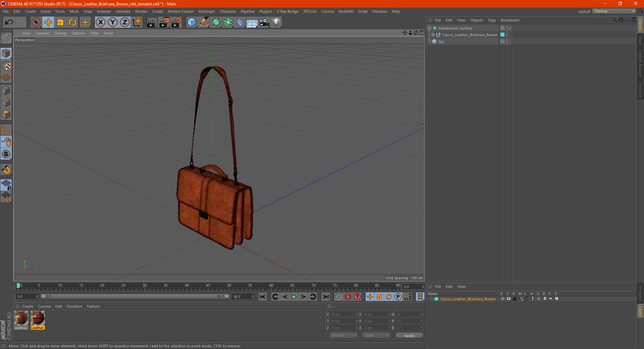Click the Spline Pen tool icon
The height and width of the screenshot is (349, 644).
pyautogui.click(x=204, y=22)
